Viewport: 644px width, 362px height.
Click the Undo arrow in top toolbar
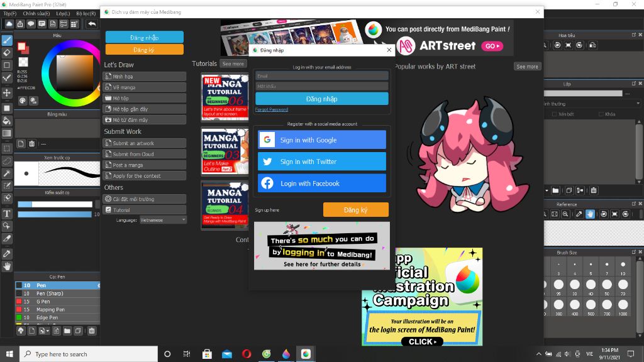click(x=92, y=24)
